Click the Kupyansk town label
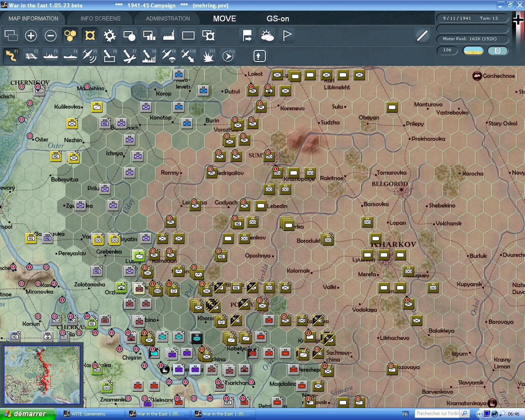Image resolution: width=525 pixels, height=420 pixels. click(469, 284)
